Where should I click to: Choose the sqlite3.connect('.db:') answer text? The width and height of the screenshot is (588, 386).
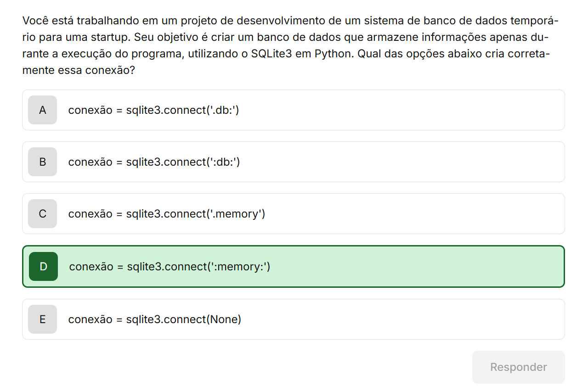click(x=153, y=110)
